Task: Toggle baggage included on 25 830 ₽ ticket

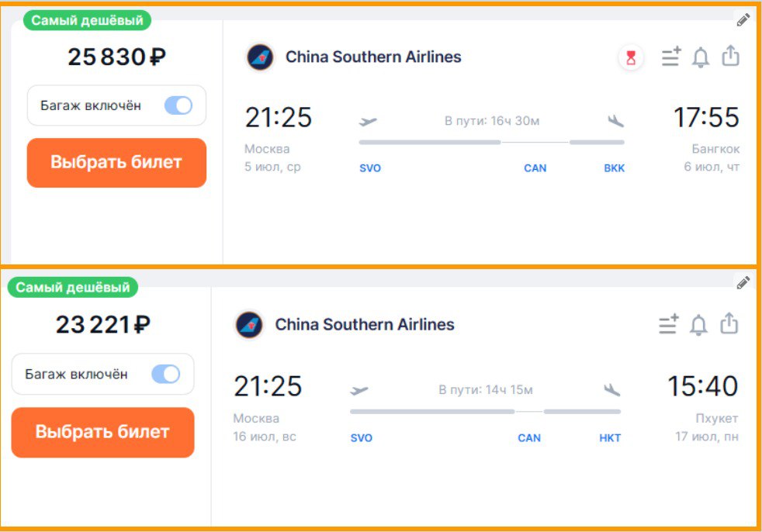Action: coord(178,105)
